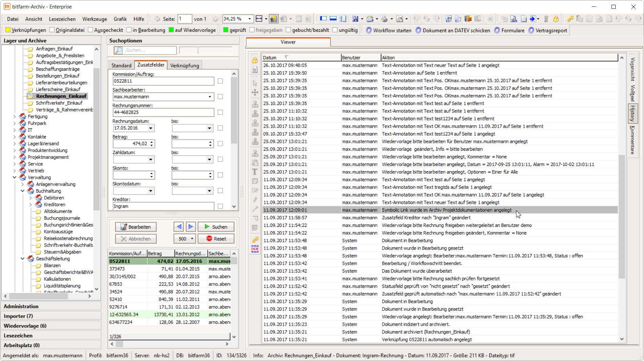Image resolution: width=644 pixels, height=361 pixels.
Task: Open the Wiedervorlage (6) panel
Action: tap(51, 326)
